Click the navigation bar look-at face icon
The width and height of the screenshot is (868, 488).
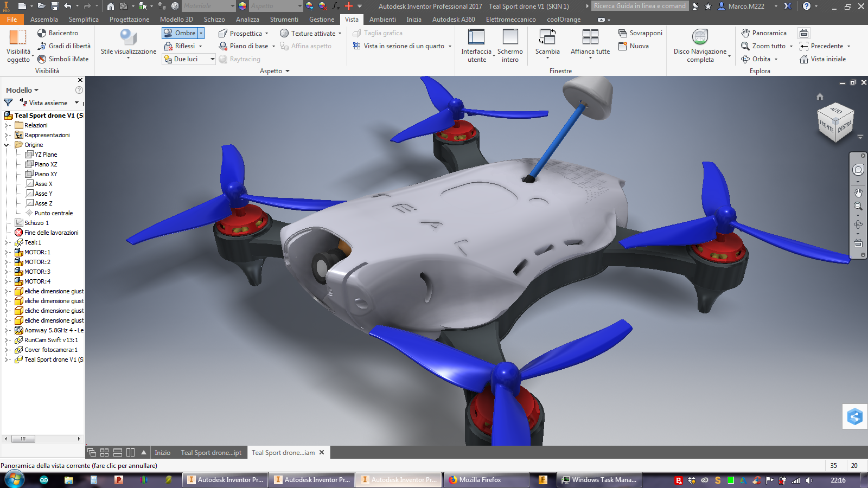pyautogui.click(x=858, y=243)
